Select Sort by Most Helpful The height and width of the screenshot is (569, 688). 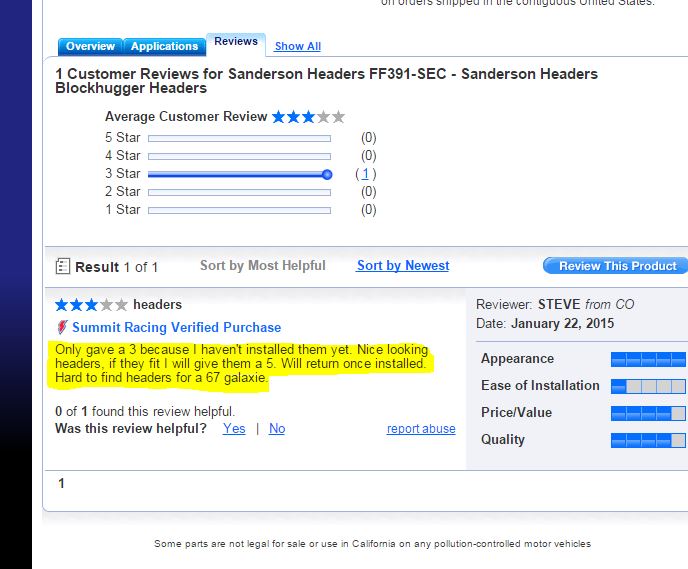coord(262,265)
